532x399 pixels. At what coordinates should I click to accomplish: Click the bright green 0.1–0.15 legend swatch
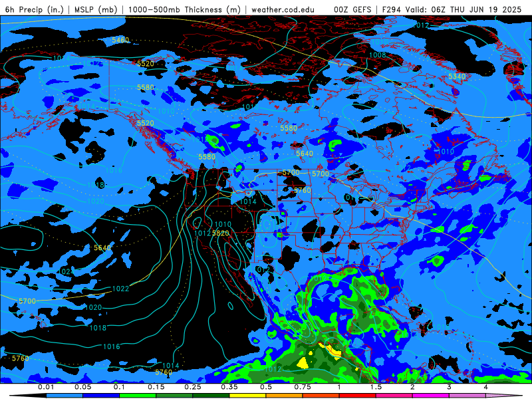point(138,396)
